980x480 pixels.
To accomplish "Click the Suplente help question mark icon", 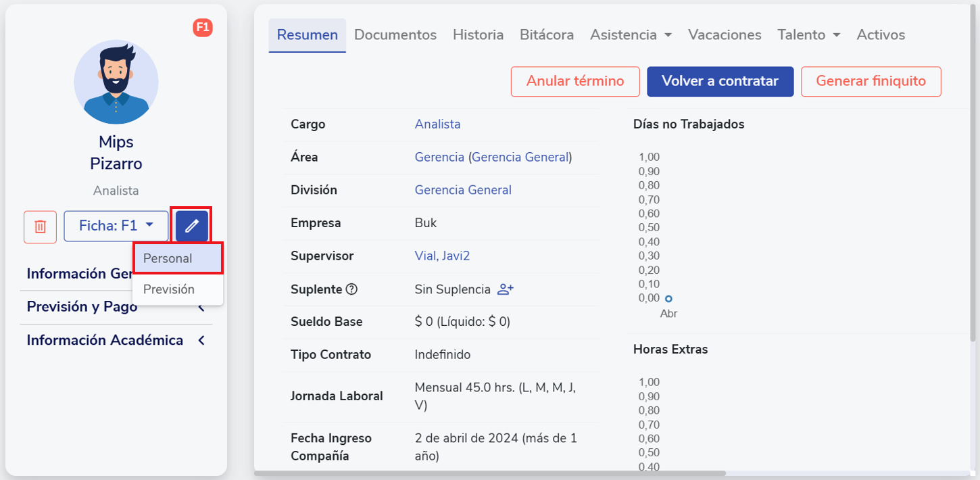I will [x=351, y=289].
